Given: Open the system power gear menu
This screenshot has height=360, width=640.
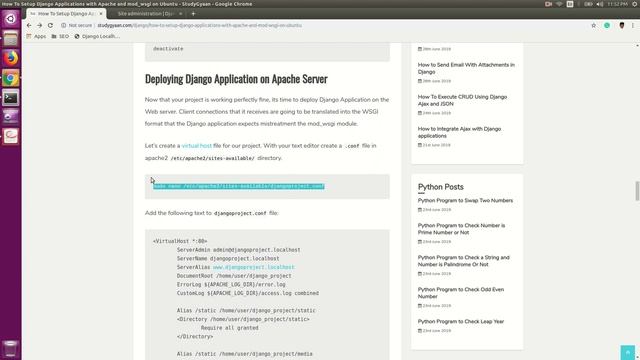Looking at the screenshot, I should click(x=635, y=4).
